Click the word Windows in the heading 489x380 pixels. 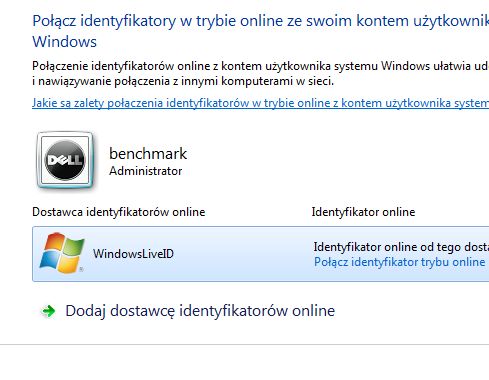[64, 42]
